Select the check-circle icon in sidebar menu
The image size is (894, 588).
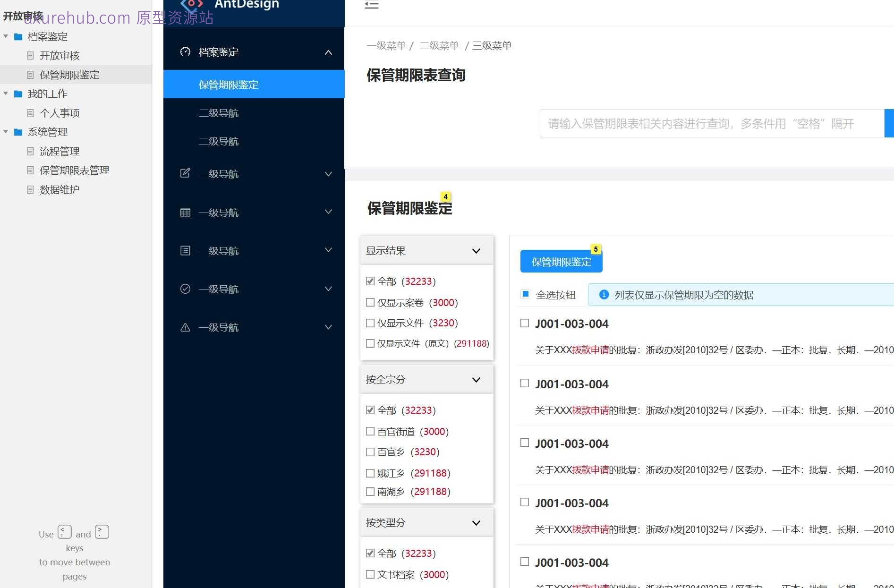[x=185, y=289]
